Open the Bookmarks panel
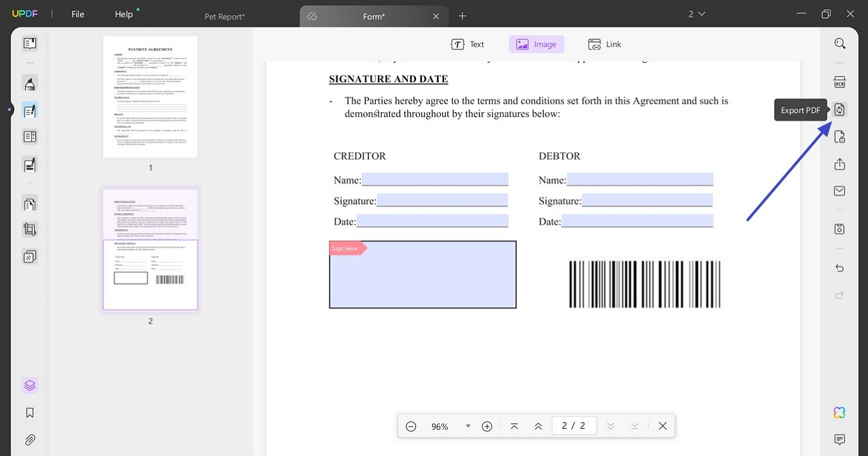The image size is (868, 456). coord(29,412)
